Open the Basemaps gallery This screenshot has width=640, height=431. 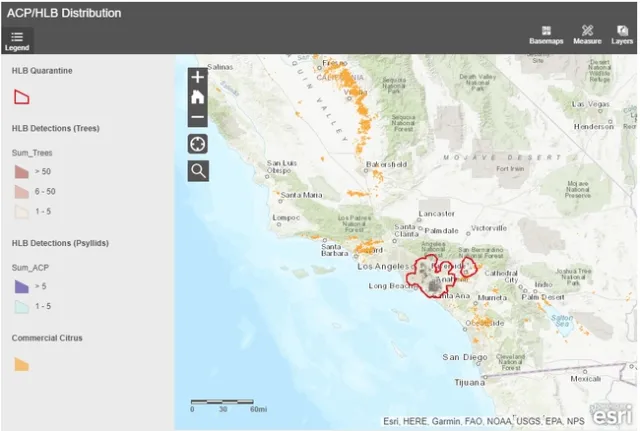[x=546, y=35]
